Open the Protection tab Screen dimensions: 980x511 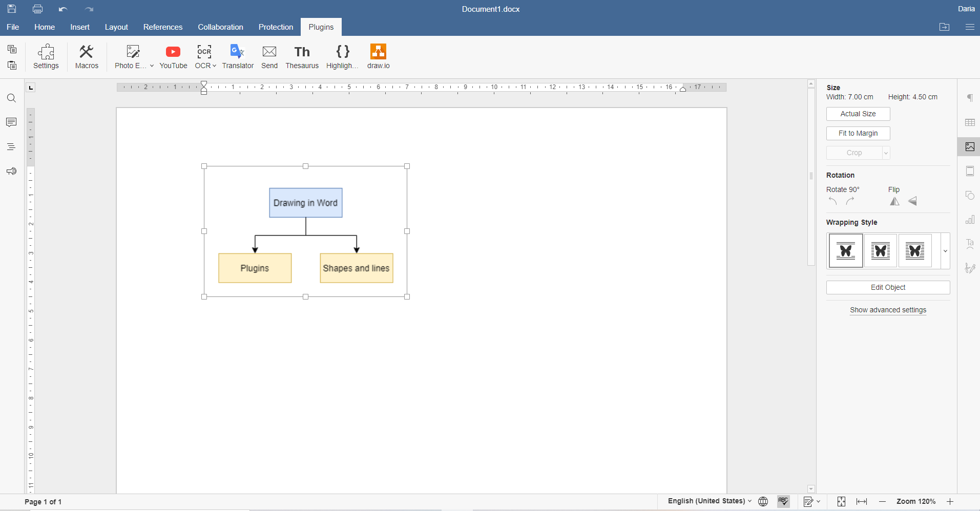tap(276, 27)
